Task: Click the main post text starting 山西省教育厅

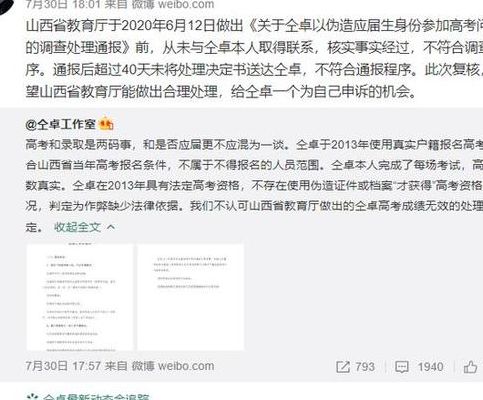Action: (254, 59)
